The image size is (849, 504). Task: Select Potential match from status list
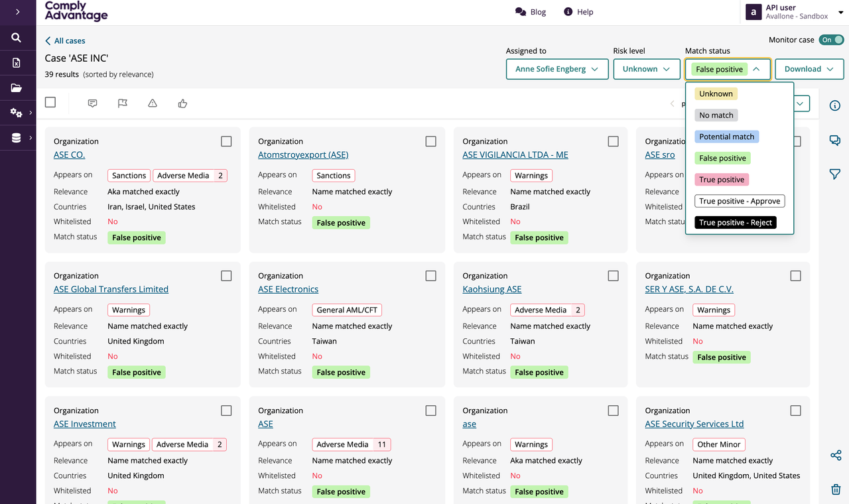point(727,137)
